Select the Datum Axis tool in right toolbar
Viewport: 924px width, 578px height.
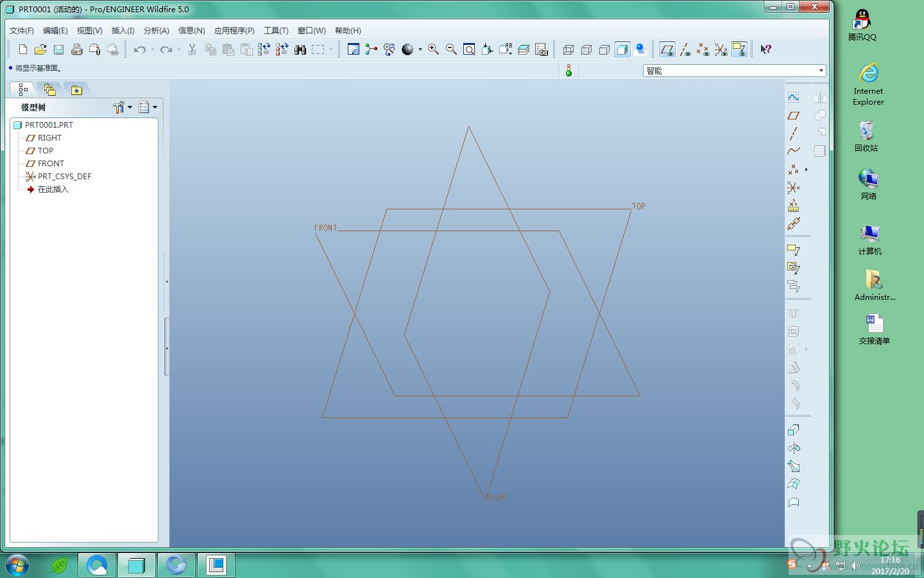(794, 134)
